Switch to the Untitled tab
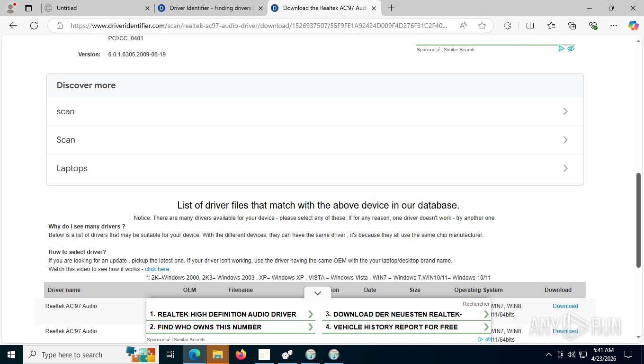Viewport: 644px width, 364px height. [97, 8]
